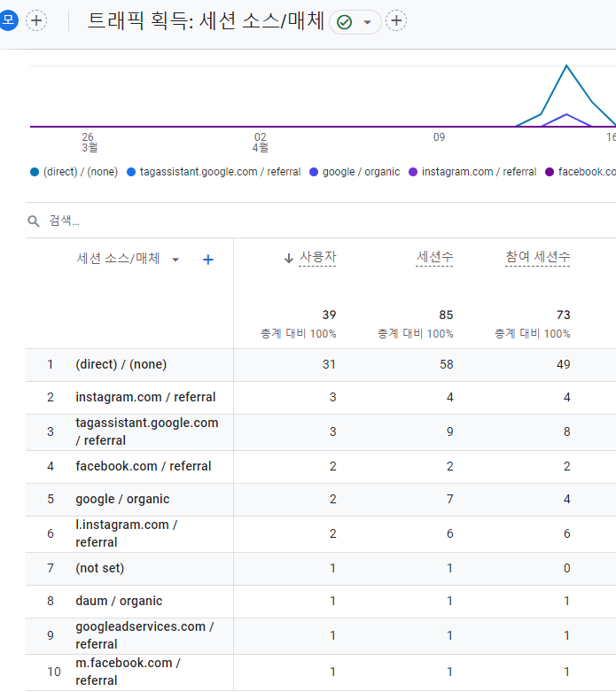Click the 사용자 sort arrow icon

pyautogui.click(x=289, y=258)
